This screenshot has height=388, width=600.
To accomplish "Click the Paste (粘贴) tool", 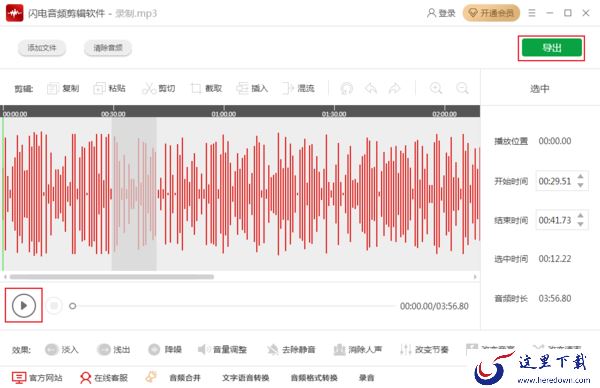I will coord(109,88).
